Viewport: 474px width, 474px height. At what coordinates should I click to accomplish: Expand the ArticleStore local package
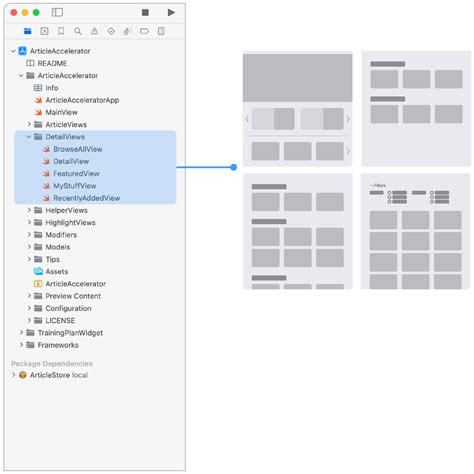pyautogui.click(x=13, y=375)
